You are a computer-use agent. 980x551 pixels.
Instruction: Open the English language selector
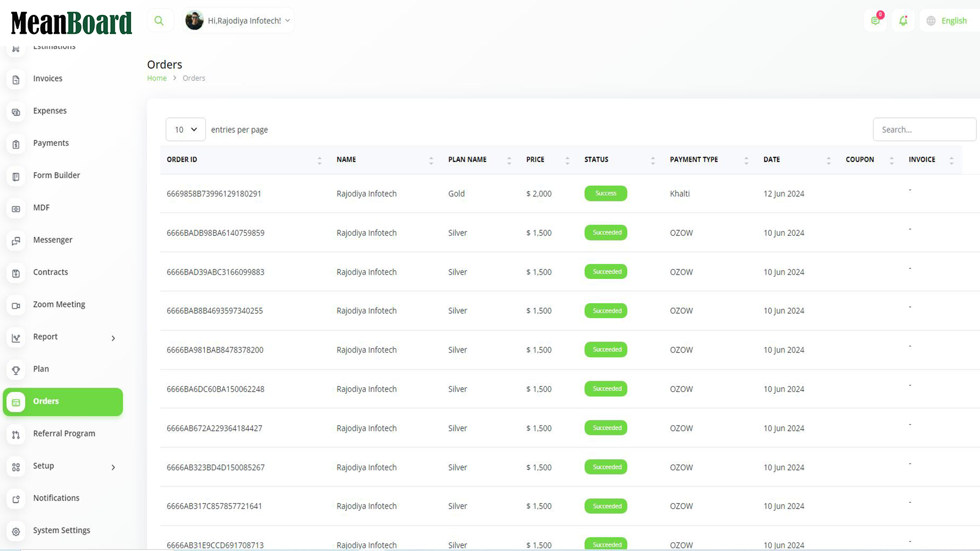tap(948, 21)
